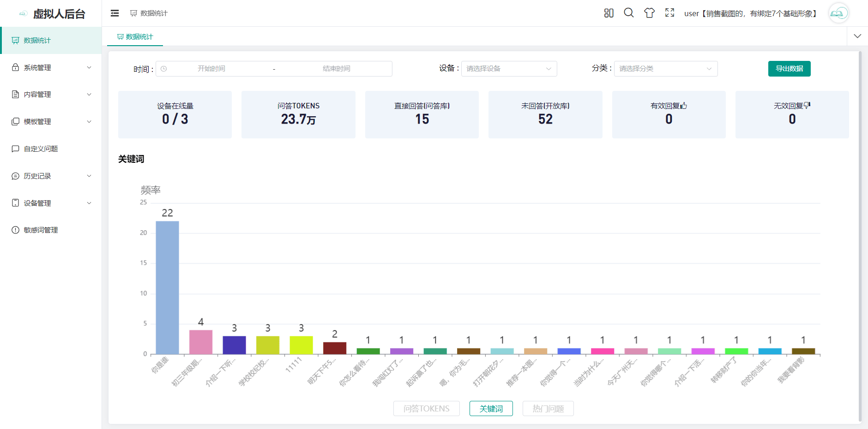Screen dimensions: 868x429
Task: Click the 有效回复 thumbs-up stat card
Action: tap(668, 114)
